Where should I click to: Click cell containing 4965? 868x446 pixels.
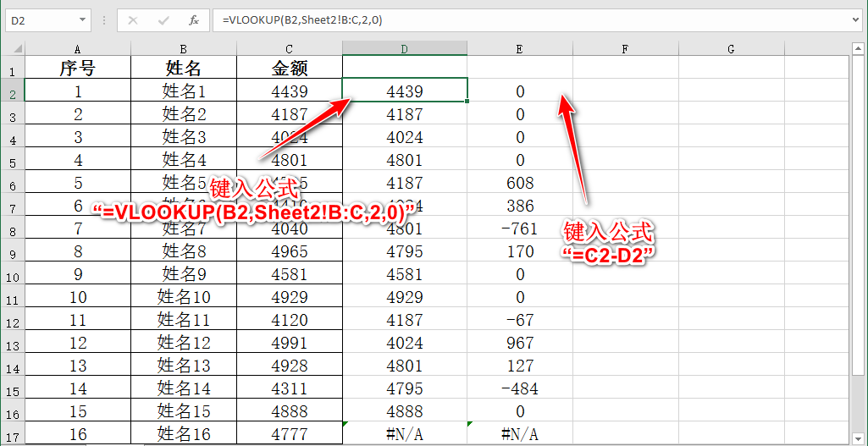click(290, 251)
